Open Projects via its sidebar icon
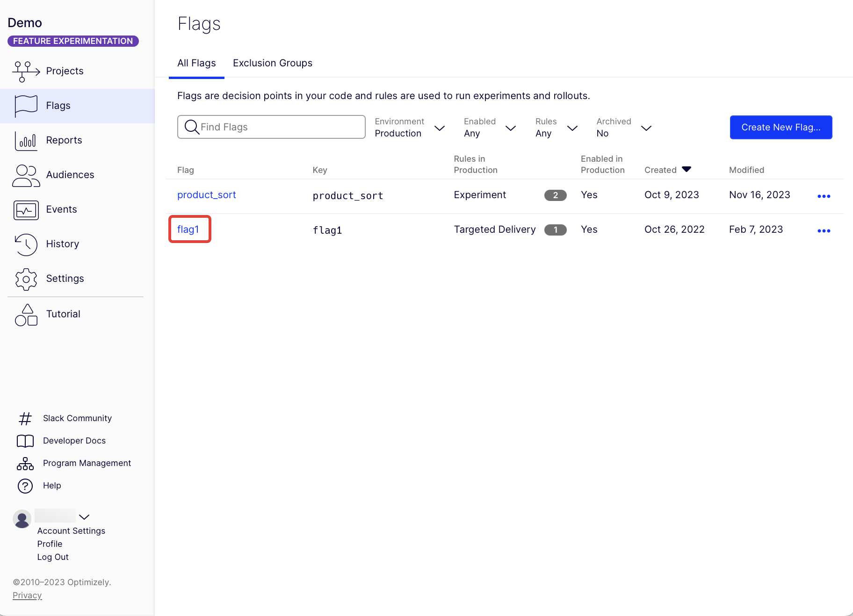Viewport: 853px width, 616px height. click(26, 72)
